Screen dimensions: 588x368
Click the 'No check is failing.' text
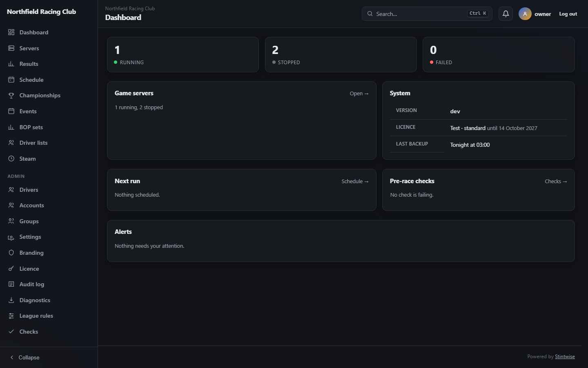tap(412, 195)
